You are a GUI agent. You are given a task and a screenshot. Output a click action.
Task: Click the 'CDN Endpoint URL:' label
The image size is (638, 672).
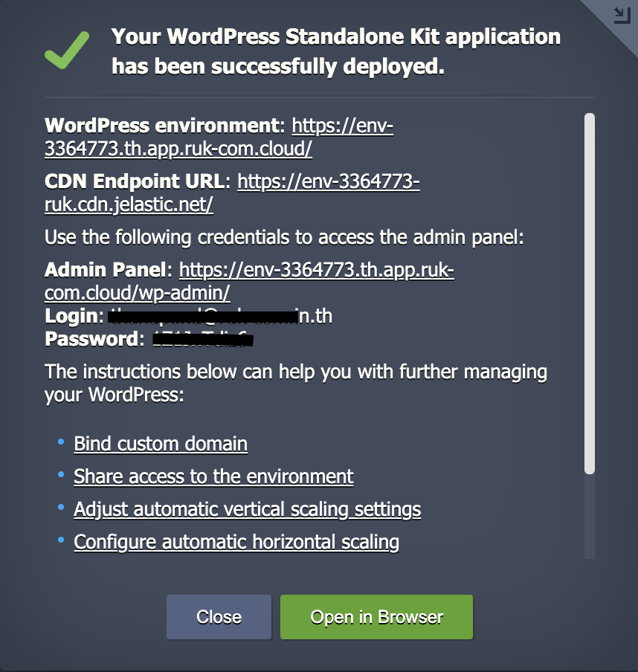point(138,181)
